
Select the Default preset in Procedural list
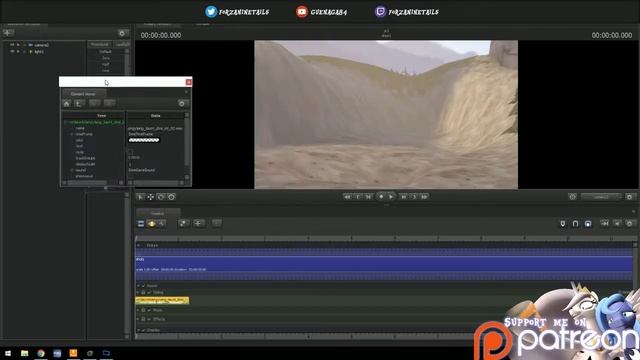pyautogui.click(x=105, y=52)
